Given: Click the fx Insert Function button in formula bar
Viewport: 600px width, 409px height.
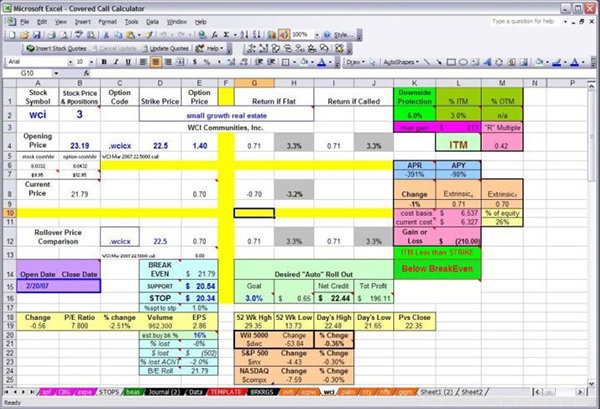Looking at the screenshot, I should (87, 73).
